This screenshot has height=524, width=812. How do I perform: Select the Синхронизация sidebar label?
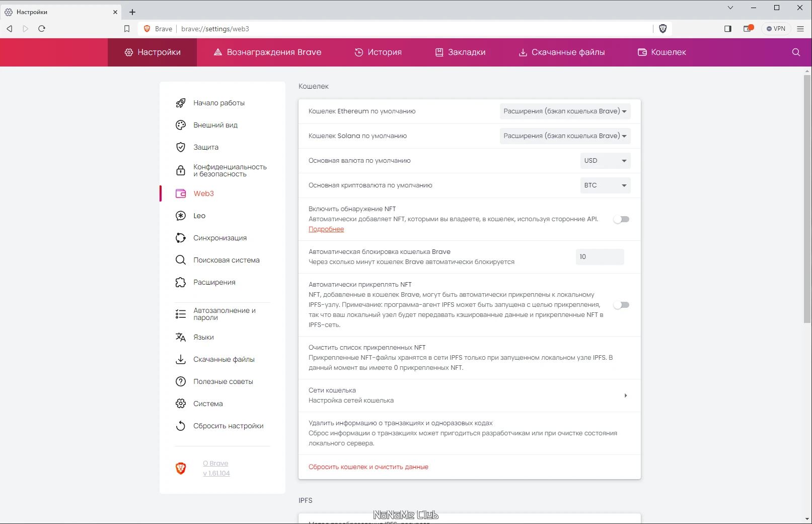(220, 238)
